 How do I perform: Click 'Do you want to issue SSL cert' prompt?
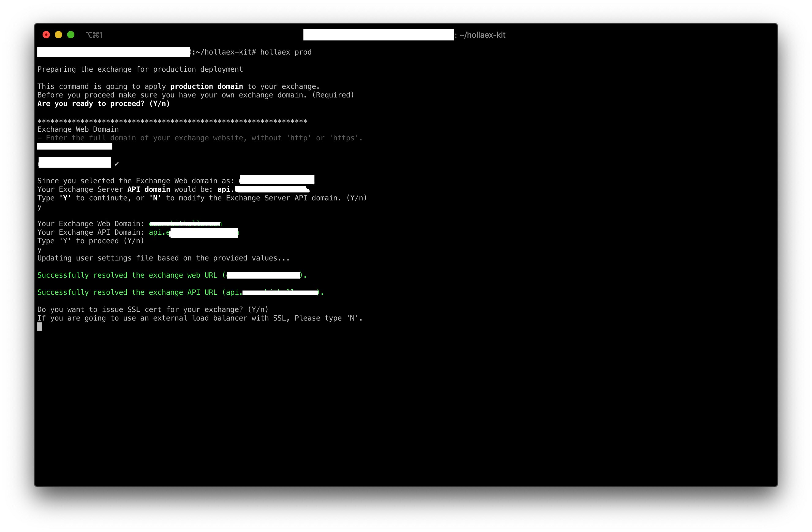point(153,310)
